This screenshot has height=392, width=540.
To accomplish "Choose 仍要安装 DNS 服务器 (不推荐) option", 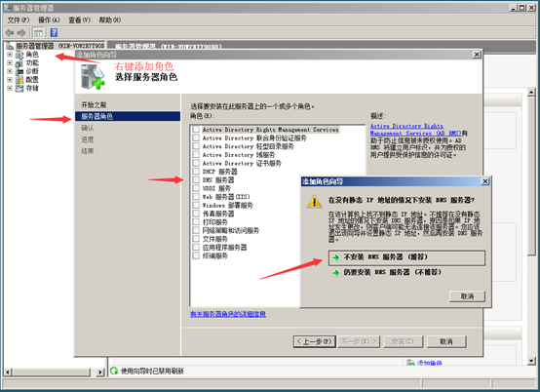I will click(406, 272).
